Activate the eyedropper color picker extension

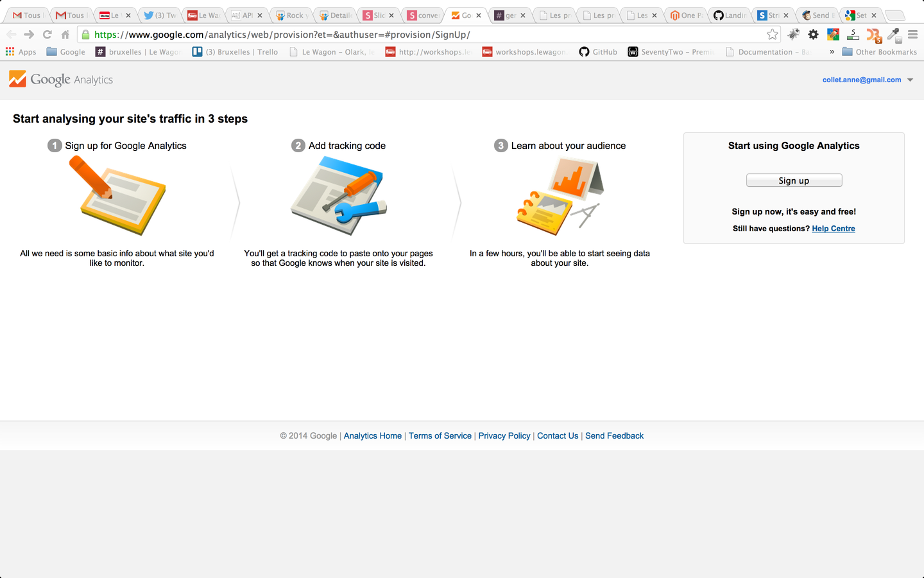(x=894, y=35)
